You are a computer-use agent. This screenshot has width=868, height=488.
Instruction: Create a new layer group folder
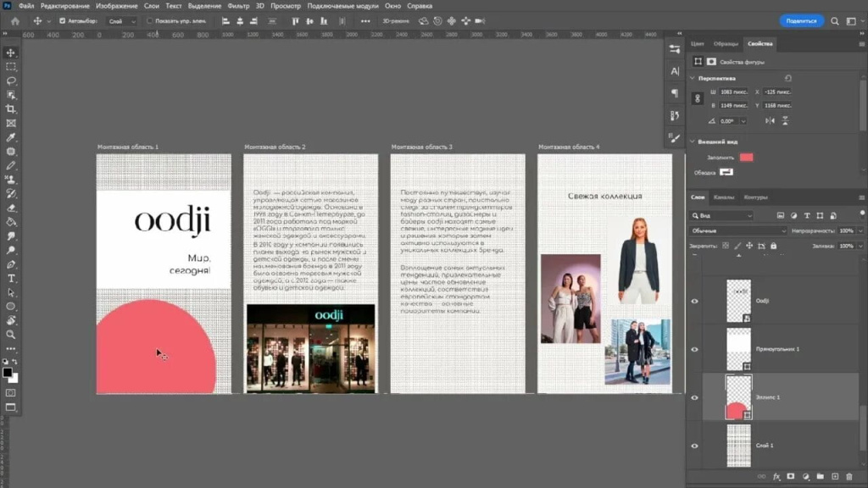(820, 476)
